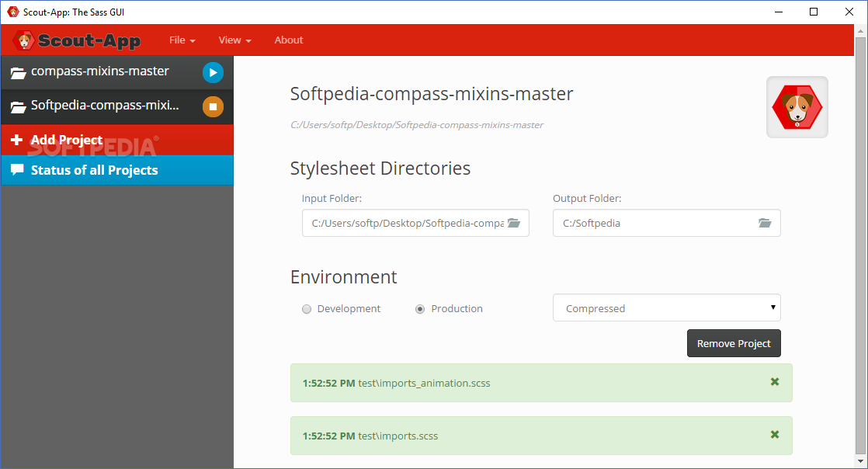Open the View menu
This screenshot has height=469, width=868.
click(x=234, y=40)
